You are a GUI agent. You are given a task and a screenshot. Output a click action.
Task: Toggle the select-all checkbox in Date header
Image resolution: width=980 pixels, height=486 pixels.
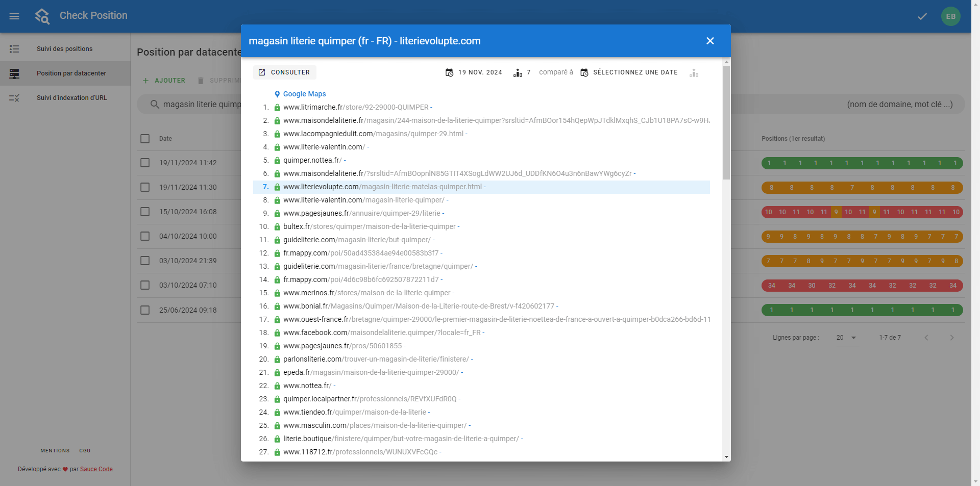pos(145,139)
